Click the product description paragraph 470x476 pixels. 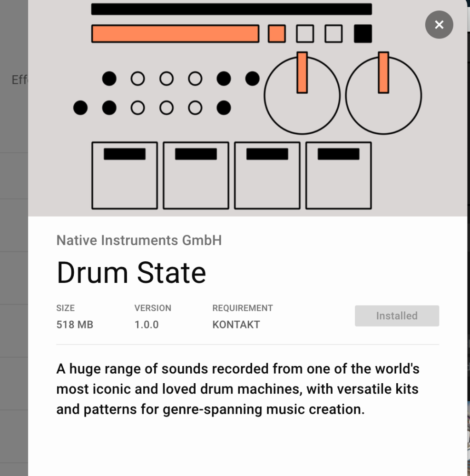pyautogui.click(x=238, y=389)
